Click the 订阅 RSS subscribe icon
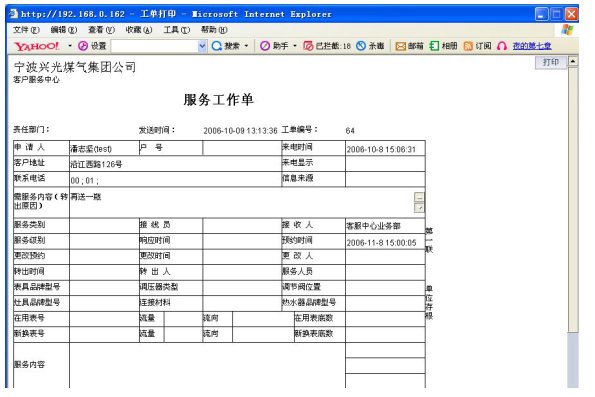Screen dimensions: 595x397 [468, 46]
